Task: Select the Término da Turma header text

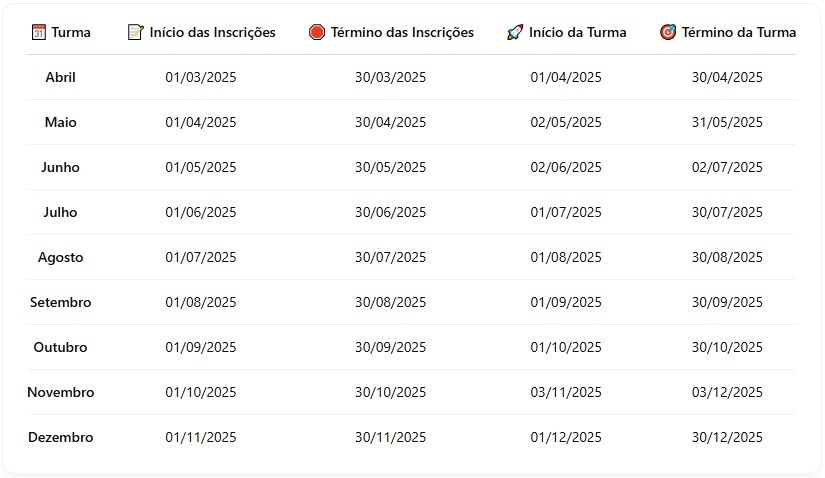Action: click(739, 32)
